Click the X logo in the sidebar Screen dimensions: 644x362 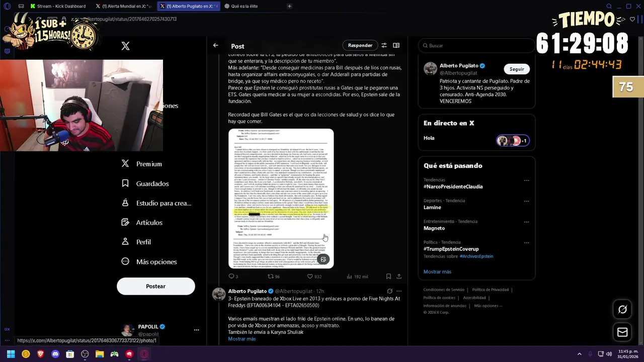click(x=125, y=46)
